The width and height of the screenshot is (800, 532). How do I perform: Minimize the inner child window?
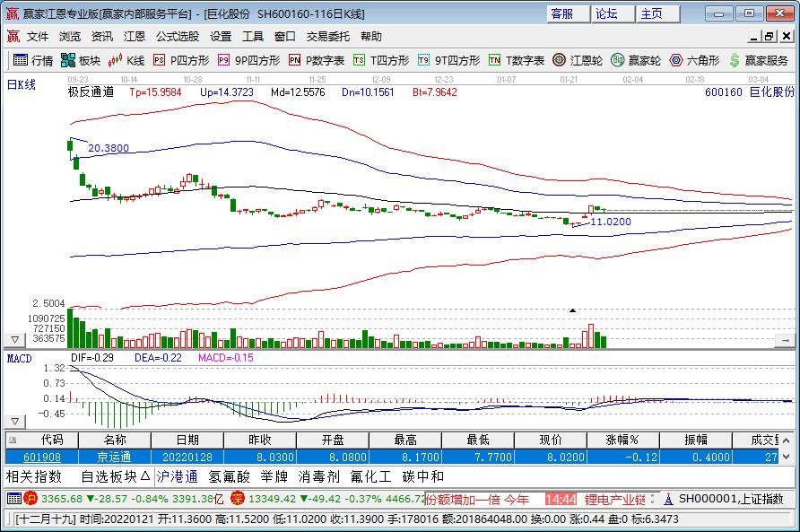pos(754,36)
